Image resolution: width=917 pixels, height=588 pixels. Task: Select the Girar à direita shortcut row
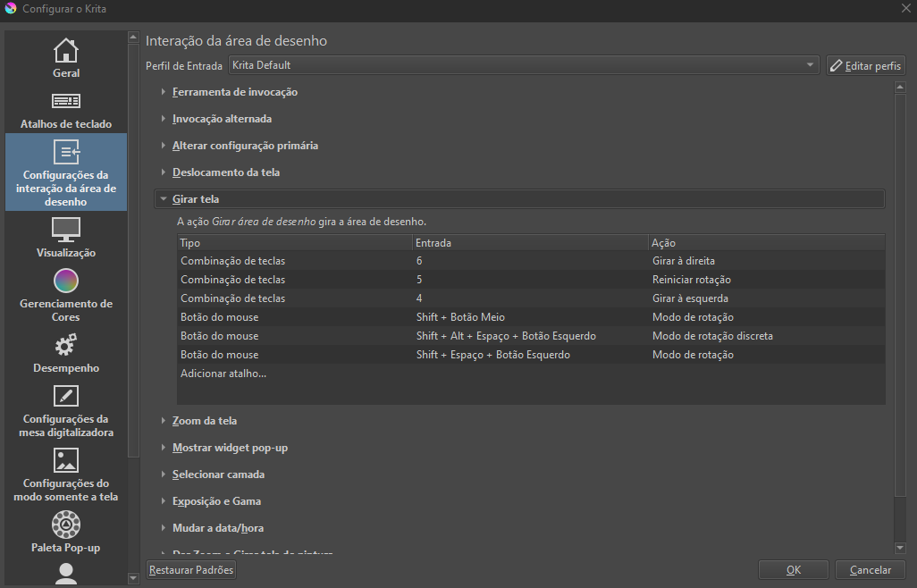point(530,261)
